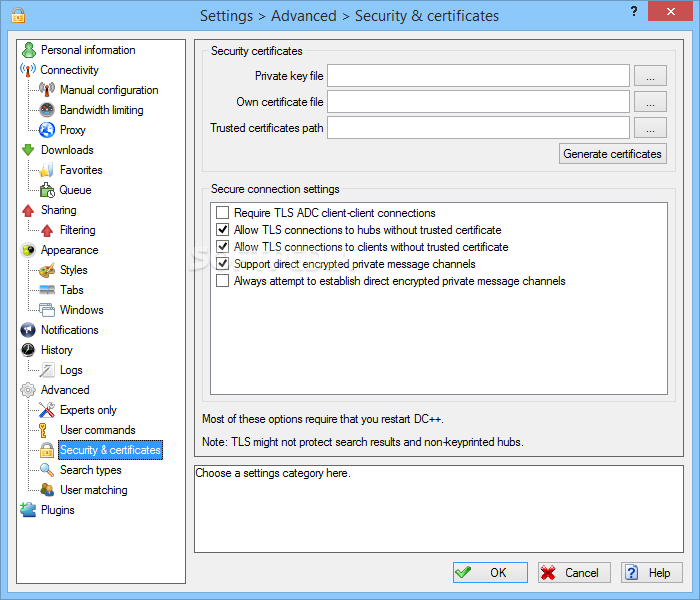Focus the Trusted certificates path text field
700x600 pixels.
(x=478, y=128)
